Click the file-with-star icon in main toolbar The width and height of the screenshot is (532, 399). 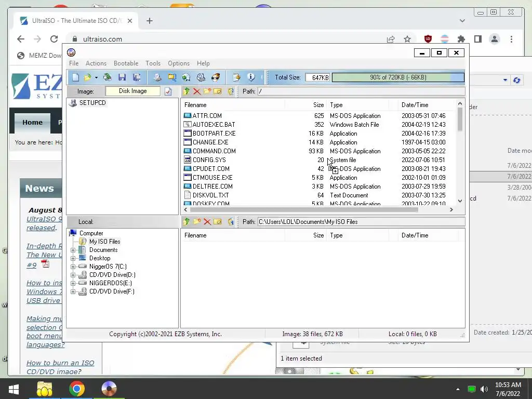(x=236, y=77)
